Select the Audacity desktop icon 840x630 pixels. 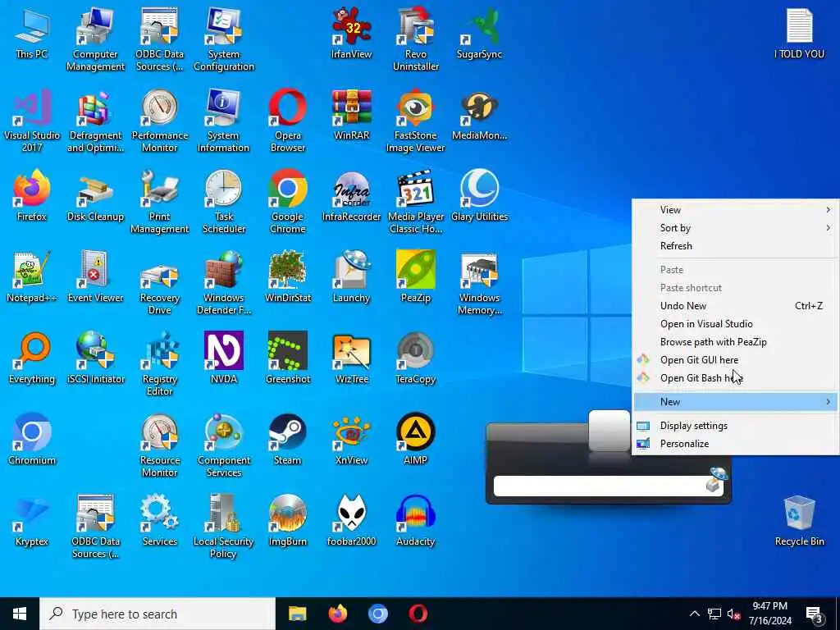pyautogui.click(x=416, y=520)
